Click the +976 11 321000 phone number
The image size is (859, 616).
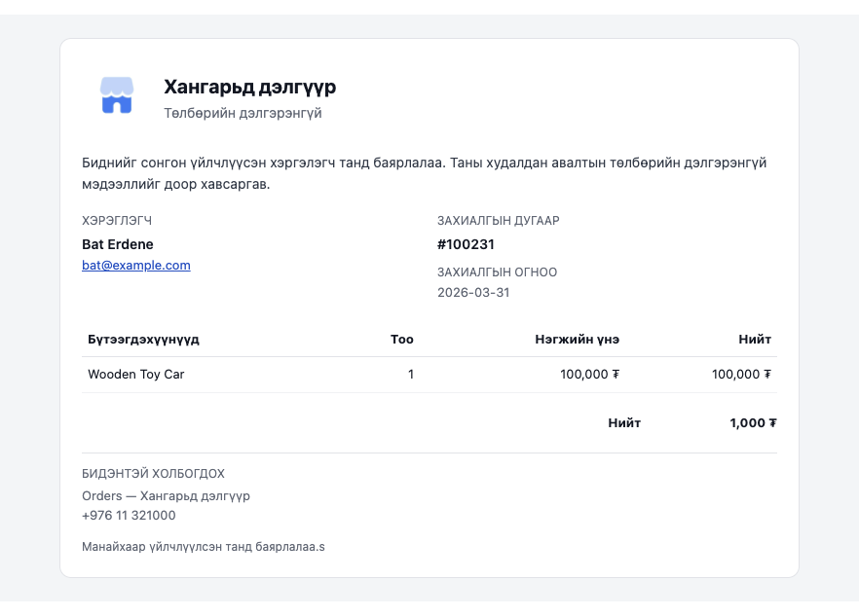click(129, 516)
